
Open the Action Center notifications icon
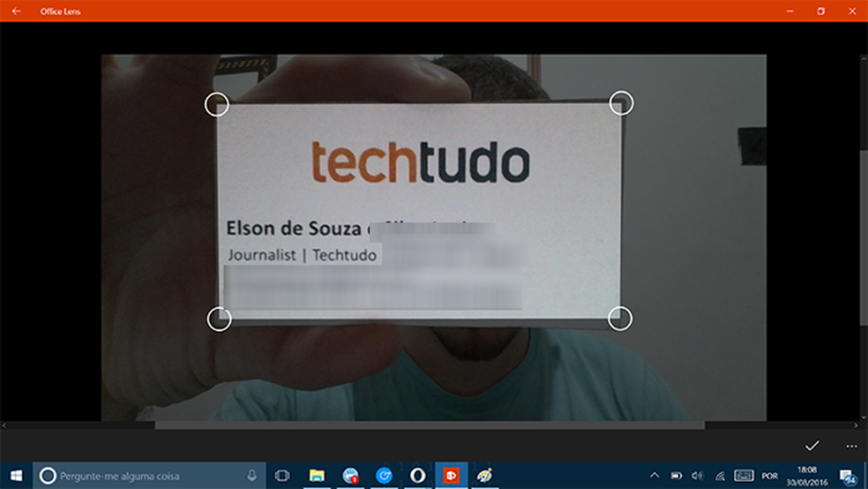point(848,477)
